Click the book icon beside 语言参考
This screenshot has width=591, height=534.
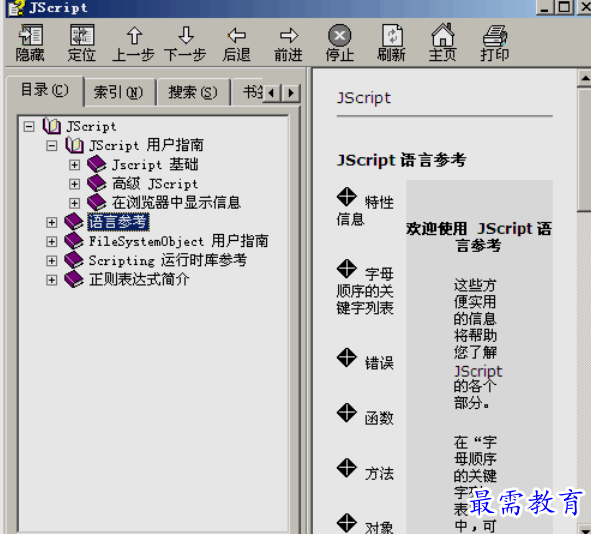[x=74, y=222]
